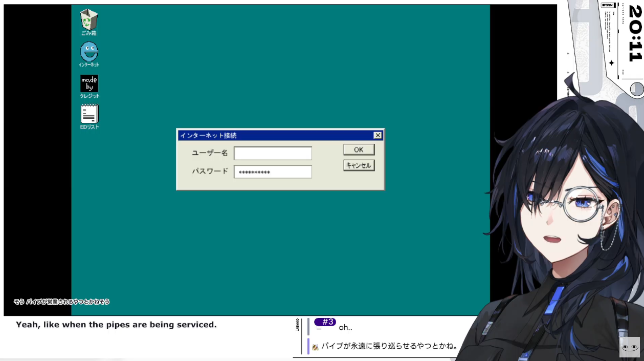This screenshot has width=644, height=361.
Task: Click the face icon in bottom-right corner
Action: [x=630, y=347]
